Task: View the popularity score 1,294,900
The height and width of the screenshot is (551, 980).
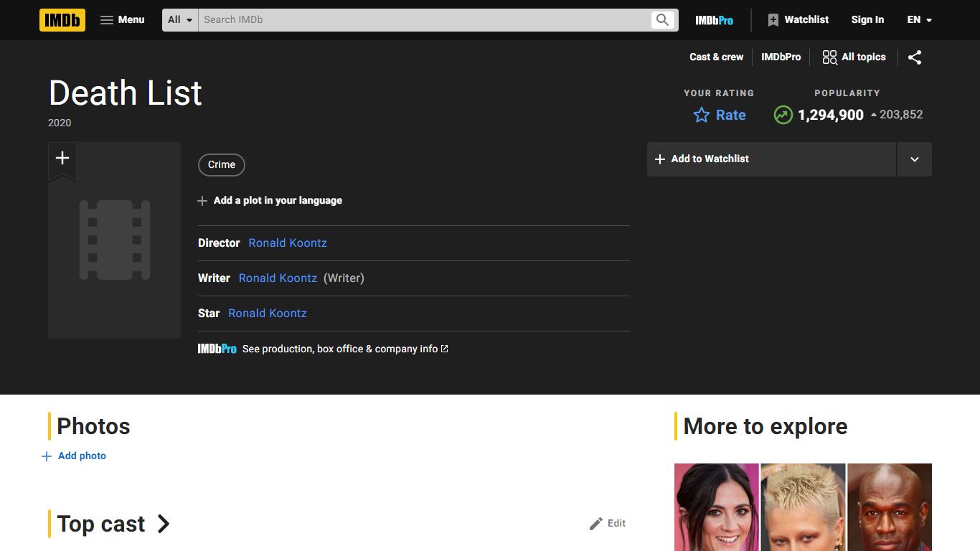Action: pos(831,115)
